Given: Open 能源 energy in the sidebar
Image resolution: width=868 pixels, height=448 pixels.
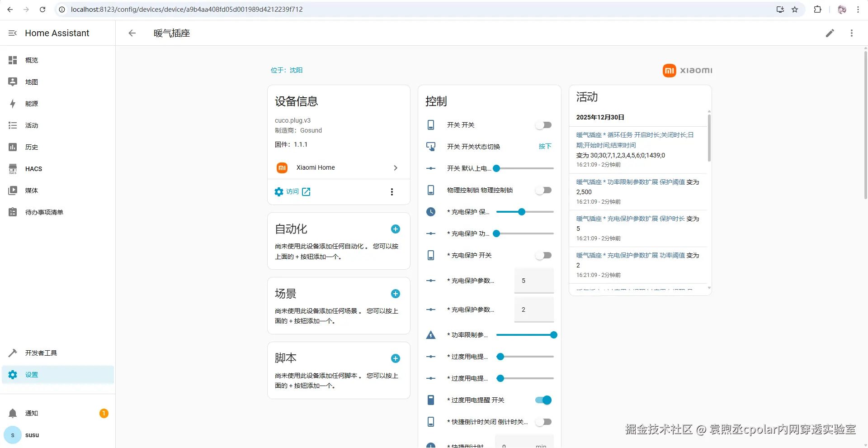Looking at the screenshot, I should pyautogui.click(x=58, y=104).
